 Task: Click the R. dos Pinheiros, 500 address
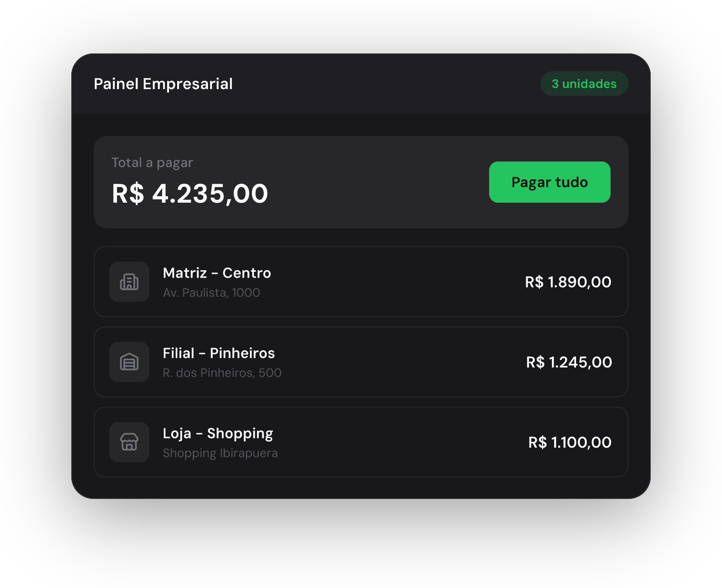(222, 373)
